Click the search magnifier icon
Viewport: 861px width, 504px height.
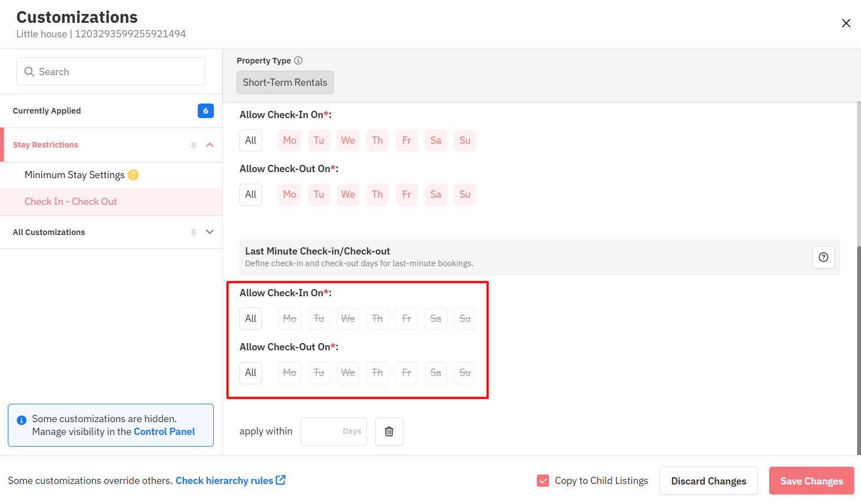tap(30, 72)
